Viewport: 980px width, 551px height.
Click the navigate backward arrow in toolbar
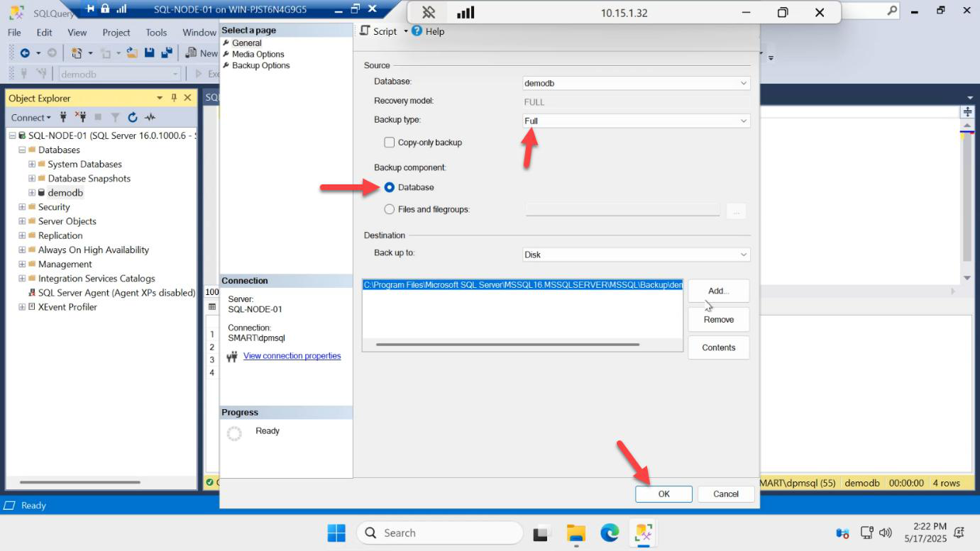(x=25, y=53)
